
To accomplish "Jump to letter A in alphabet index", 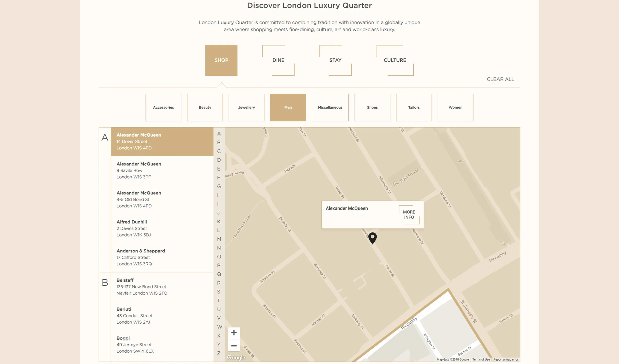I will 219,134.
